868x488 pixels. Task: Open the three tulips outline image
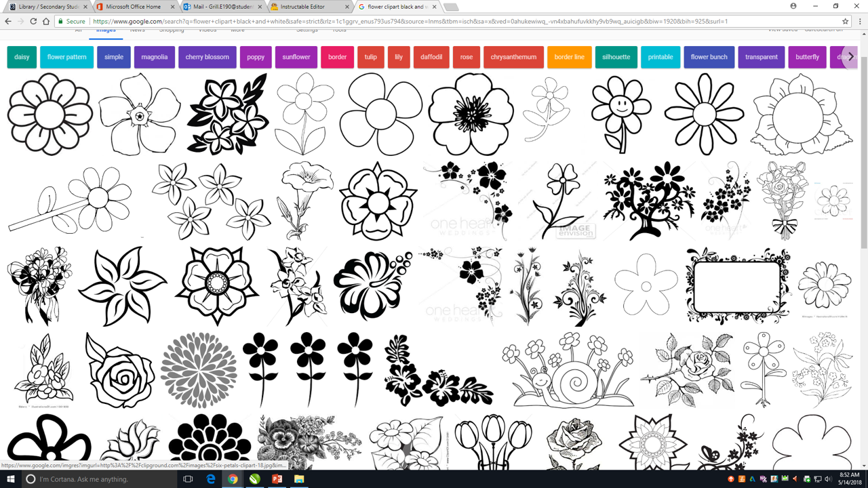point(492,441)
